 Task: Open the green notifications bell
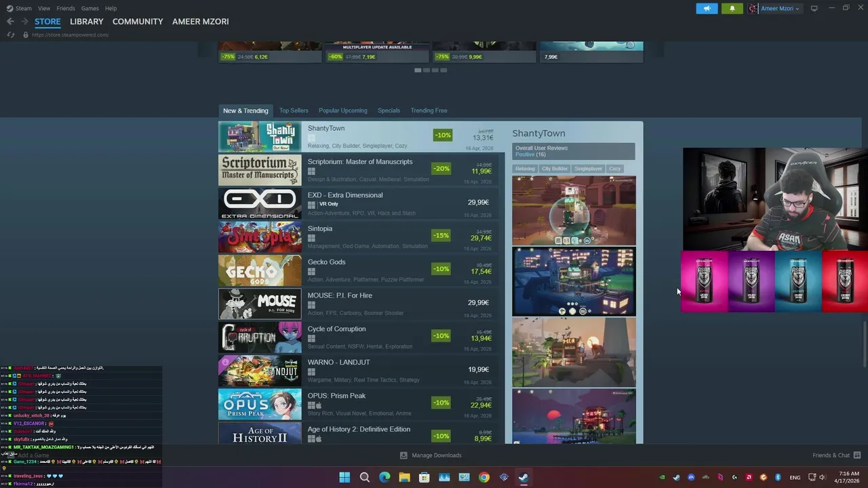(x=732, y=9)
